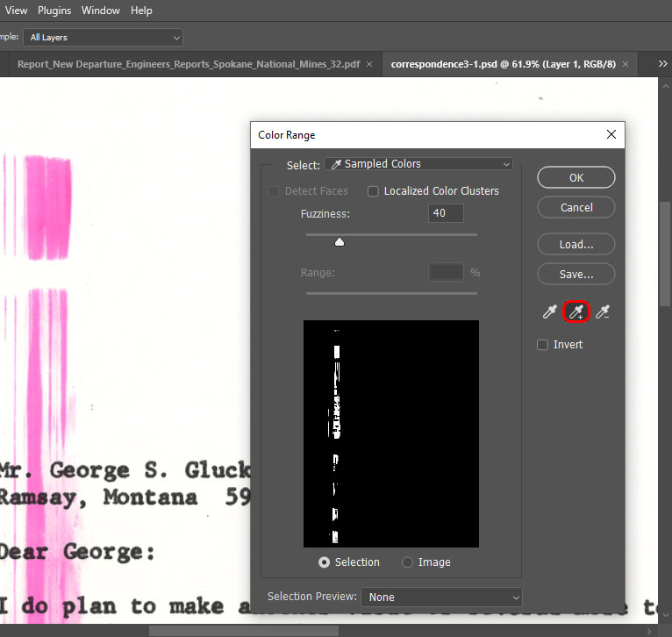Click the Fuzziness slider handle
Viewport: 672px width, 637px height.
click(340, 242)
